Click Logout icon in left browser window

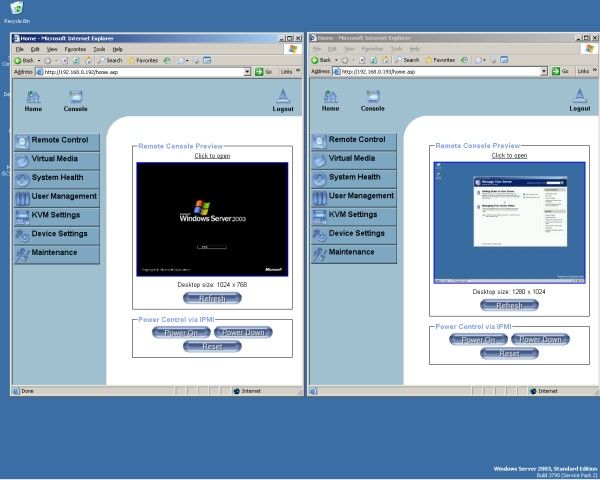pyautogui.click(x=283, y=101)
